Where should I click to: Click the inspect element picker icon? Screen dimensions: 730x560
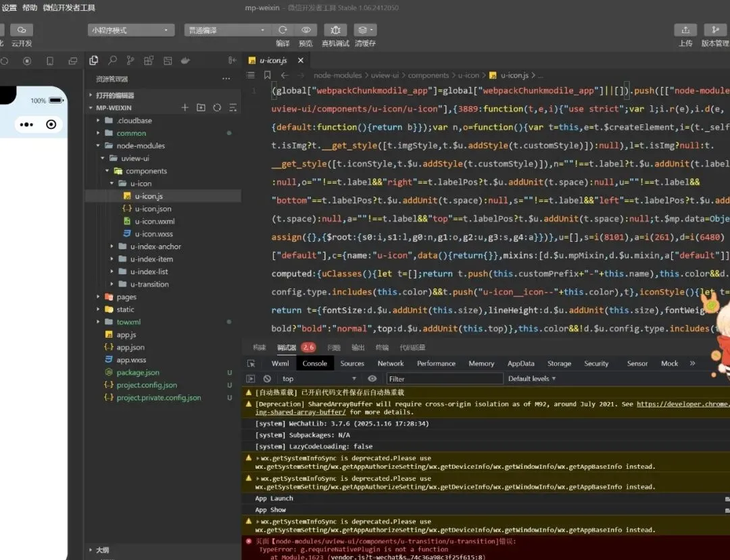[251, 363]
